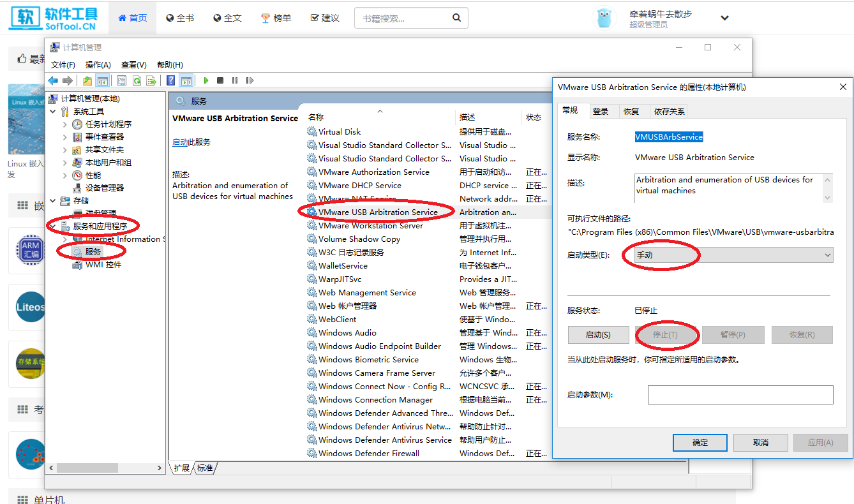854x504 pixels.
Task: Expand the 共享文件夹 tree node
Action: click(x=65, y=150)
